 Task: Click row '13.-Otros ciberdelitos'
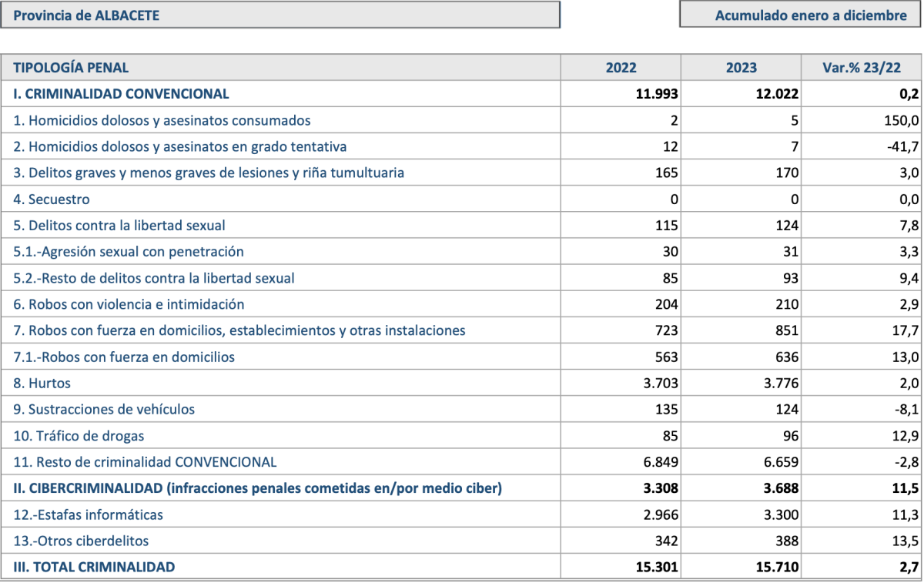461,539
